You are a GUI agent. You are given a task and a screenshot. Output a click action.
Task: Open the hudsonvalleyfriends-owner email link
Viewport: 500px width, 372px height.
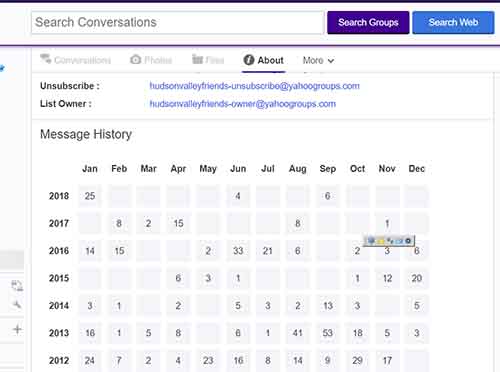[242, 104]
